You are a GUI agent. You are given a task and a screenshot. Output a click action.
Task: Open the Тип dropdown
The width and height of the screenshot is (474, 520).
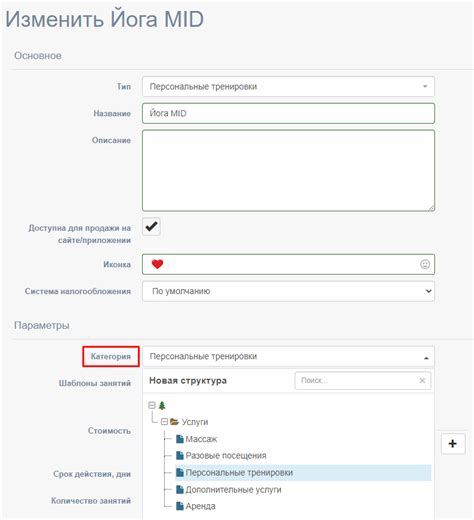click(288, 87)
